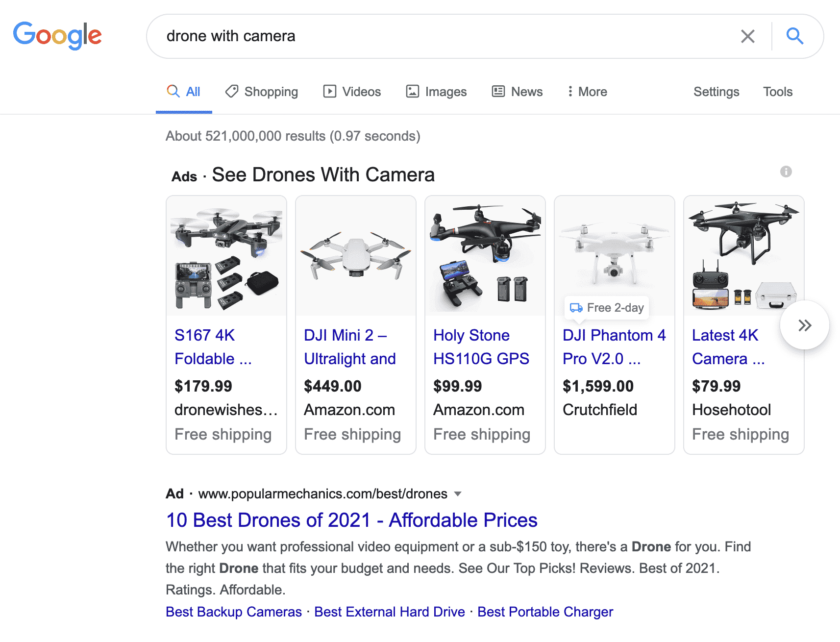Open the Images tab
This screenshot has width=840, height=642.
(x=436, y=92)
